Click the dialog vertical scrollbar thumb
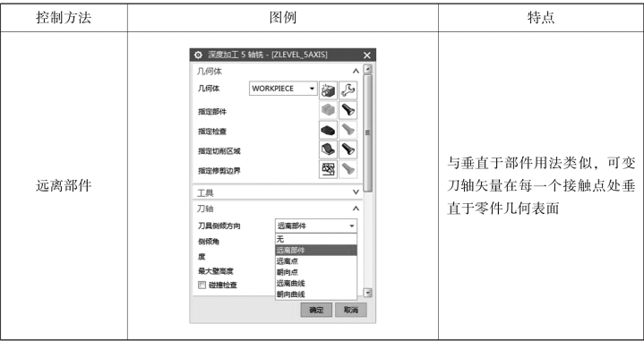 pos(368,133)
